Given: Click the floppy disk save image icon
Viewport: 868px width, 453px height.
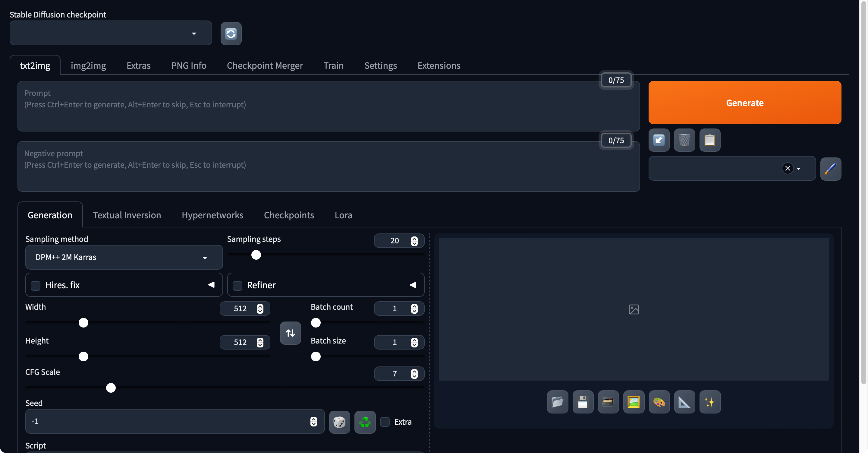Looking at the screenshot, I should pyautogui.click(x=583, y=402).
